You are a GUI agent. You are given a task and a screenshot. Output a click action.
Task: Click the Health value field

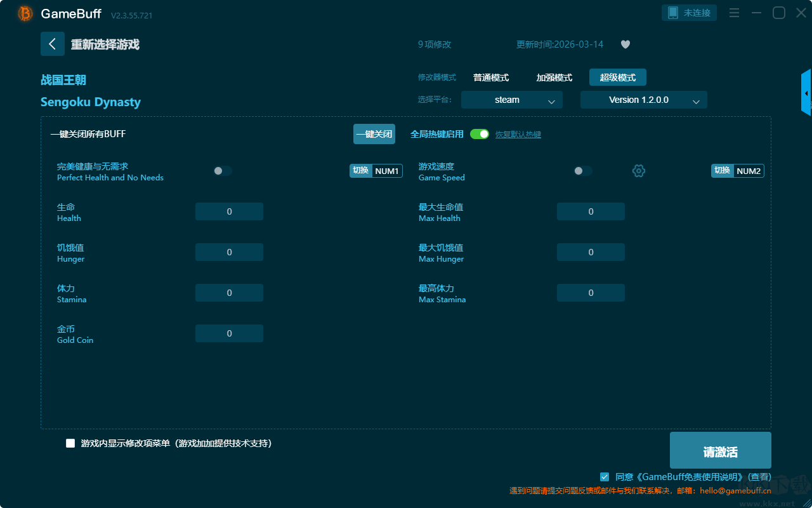coord(229,211)
